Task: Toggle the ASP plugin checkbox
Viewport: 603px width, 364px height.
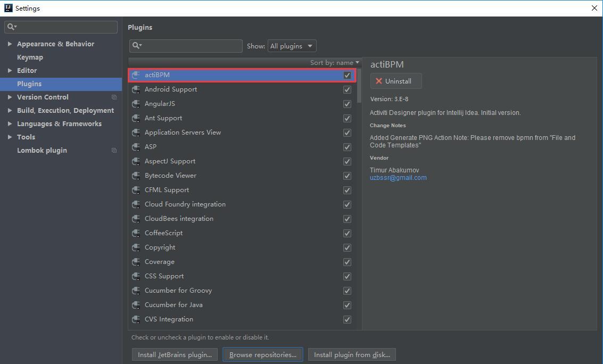Action: (x=347, y=147)
